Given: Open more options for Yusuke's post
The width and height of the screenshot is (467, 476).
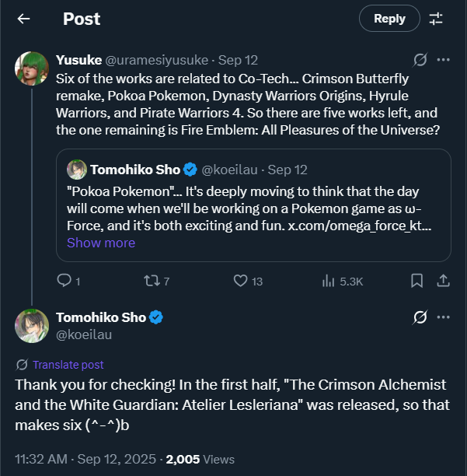Looking at the screenshot, I should tap(443, 60).
